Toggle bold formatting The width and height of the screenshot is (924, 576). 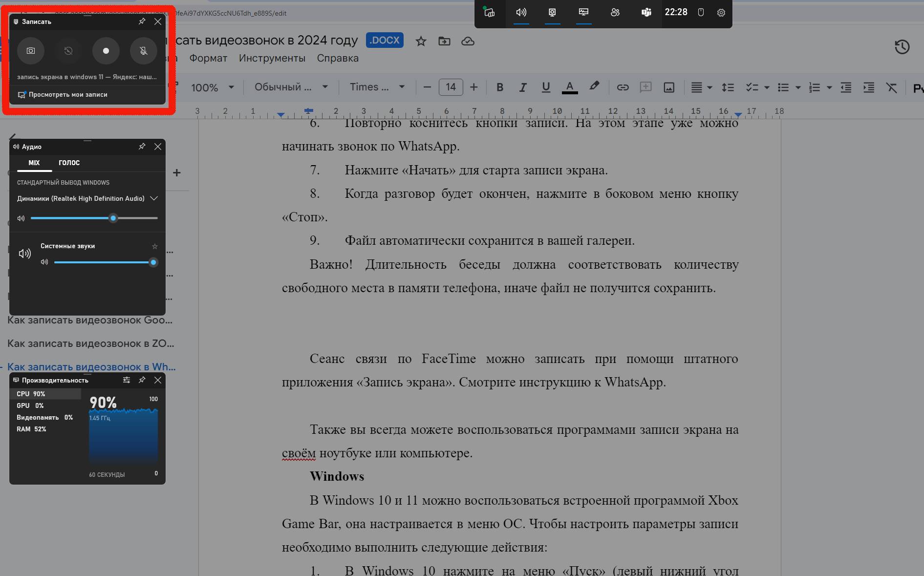click(499, 87)
